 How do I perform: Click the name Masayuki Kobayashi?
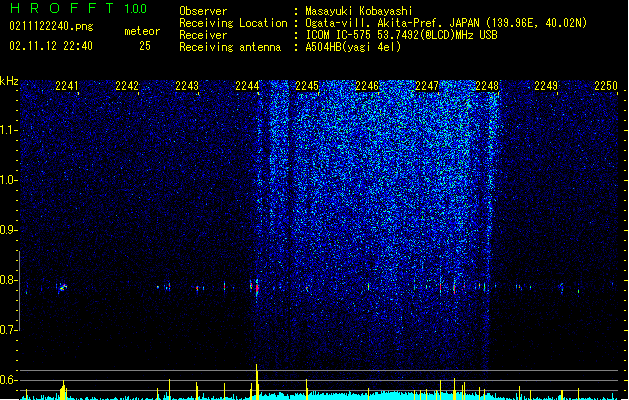(x=359, y=11)
